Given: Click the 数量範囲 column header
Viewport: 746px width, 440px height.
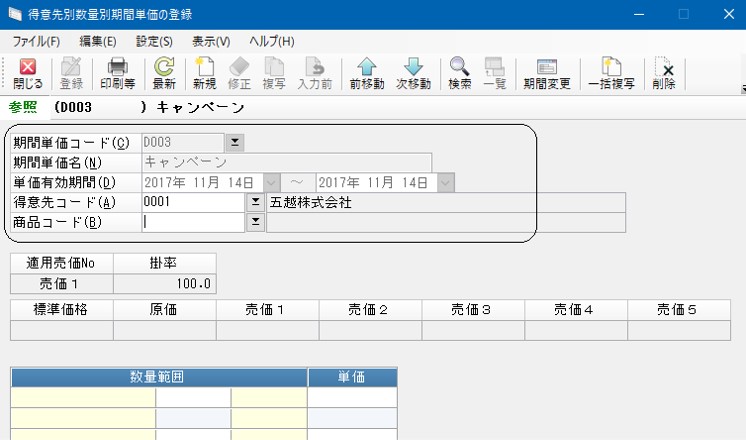Looking at the screenshot, I should (158, 378).
